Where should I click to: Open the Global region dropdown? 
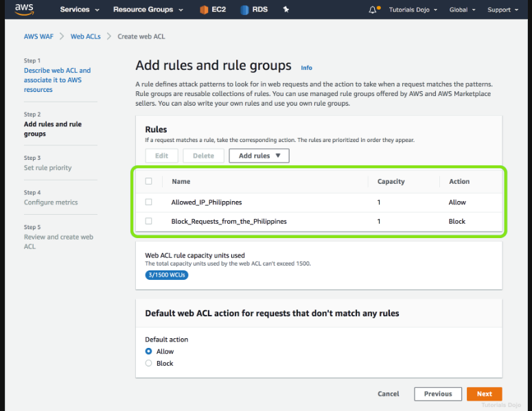click(462, 10)
